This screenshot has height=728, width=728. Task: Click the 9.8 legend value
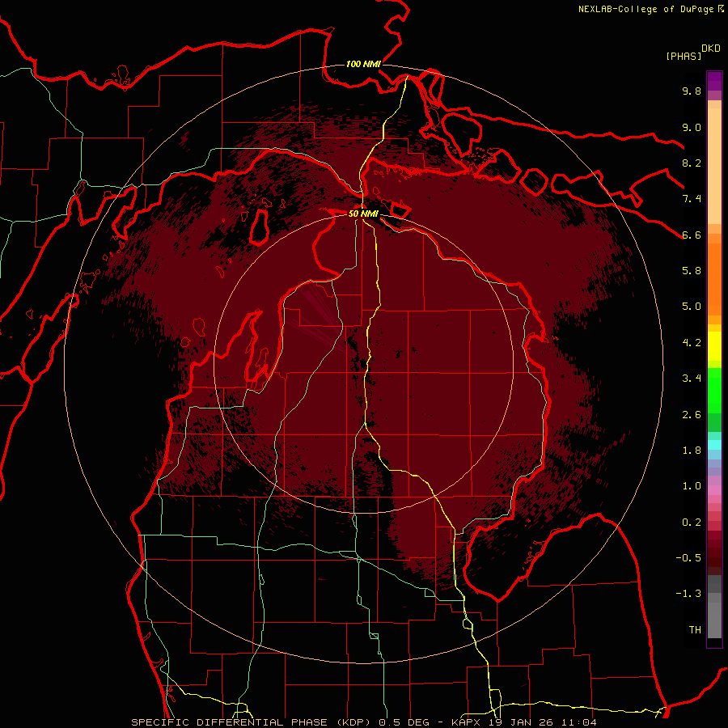pos(692,91)
